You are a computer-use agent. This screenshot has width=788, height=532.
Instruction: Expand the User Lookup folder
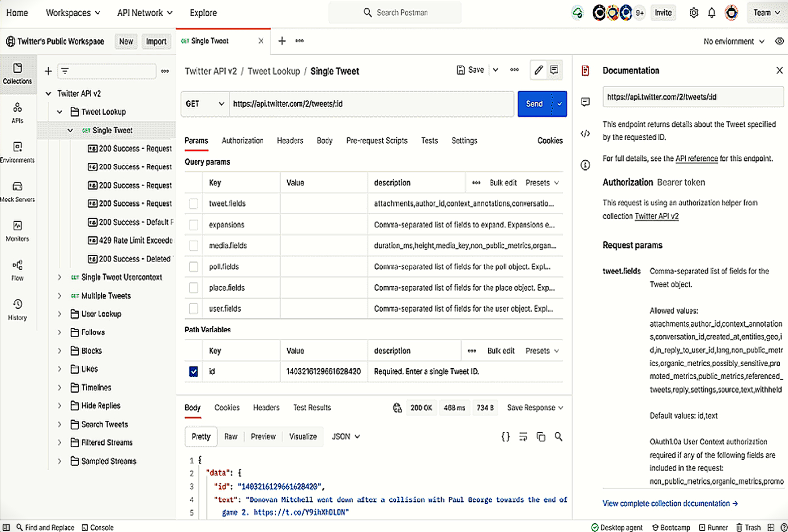pos(59,314)
